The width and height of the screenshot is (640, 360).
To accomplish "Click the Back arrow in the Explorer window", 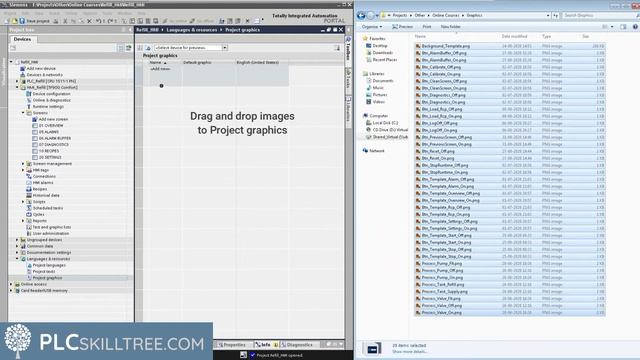I will [361, 16].
